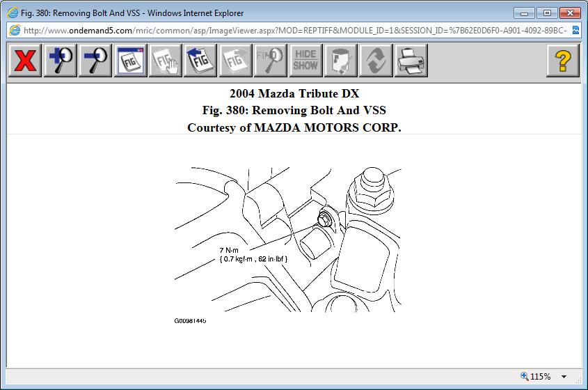Select the FIG hand pan tool
The image size is (588, 390).
pos(166,61)
